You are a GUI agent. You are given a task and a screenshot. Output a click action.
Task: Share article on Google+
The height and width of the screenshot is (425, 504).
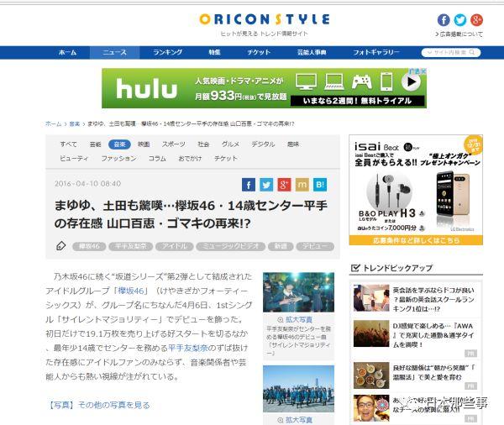click(284, 185)
